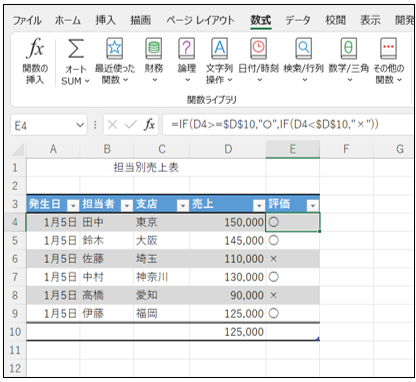
Task: Select the 福岡 branch cell
Action: coord(162,314)
